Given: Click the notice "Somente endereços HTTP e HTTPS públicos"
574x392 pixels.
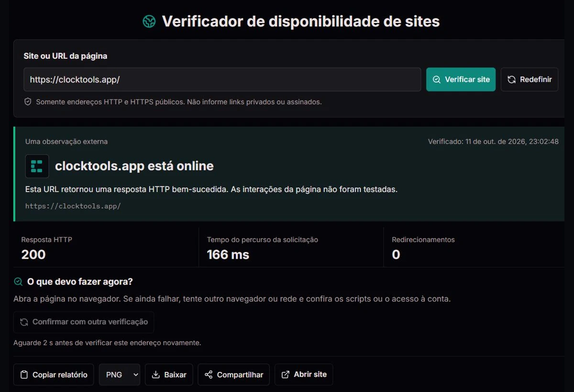Looking at the screenshot, I should pyautogui.click(x=110, y=102).
